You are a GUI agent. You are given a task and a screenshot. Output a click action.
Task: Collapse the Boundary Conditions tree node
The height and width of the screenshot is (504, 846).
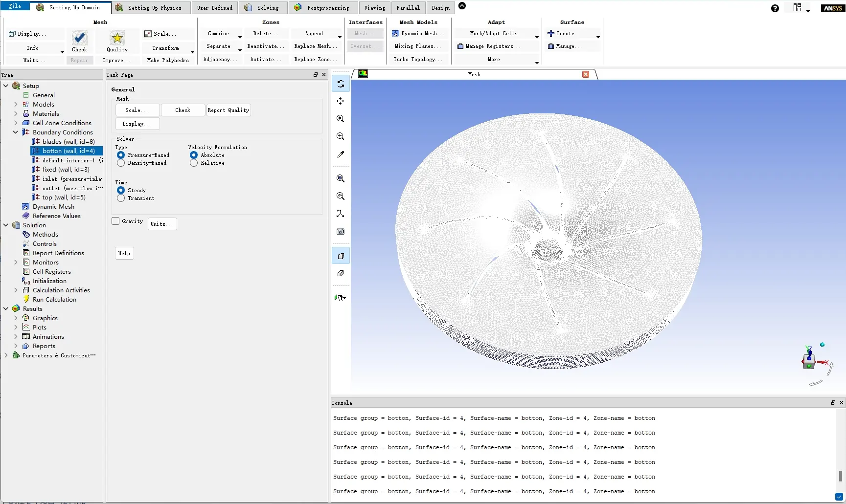tap(16, 132)
